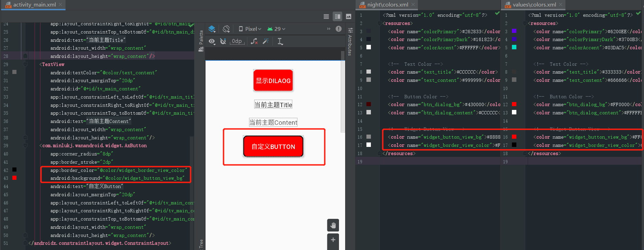This screenshot has width=644, height=250.
Task: Open the gray textColor gutter swatch on line 30
Action: pos(14,72)
